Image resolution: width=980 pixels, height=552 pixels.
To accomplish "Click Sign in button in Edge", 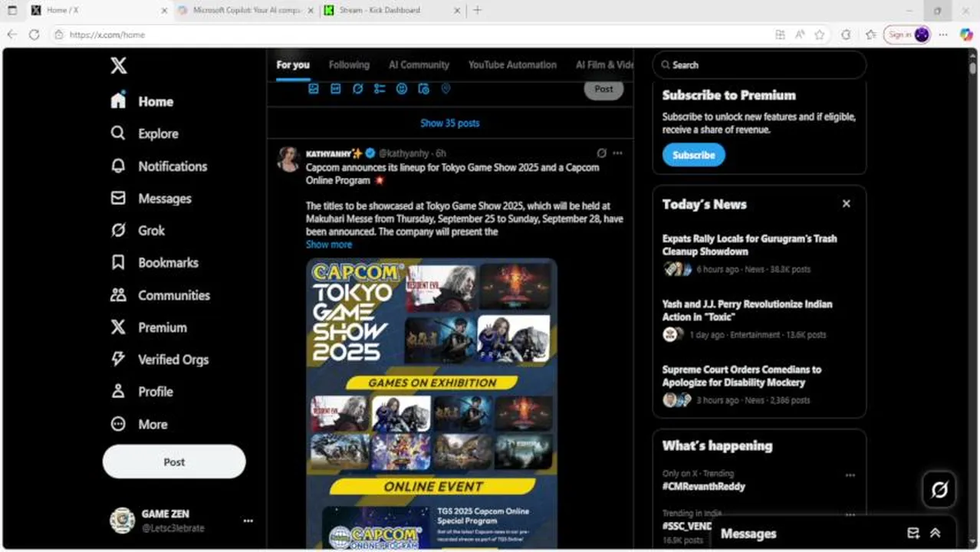I will click(907, 34).
